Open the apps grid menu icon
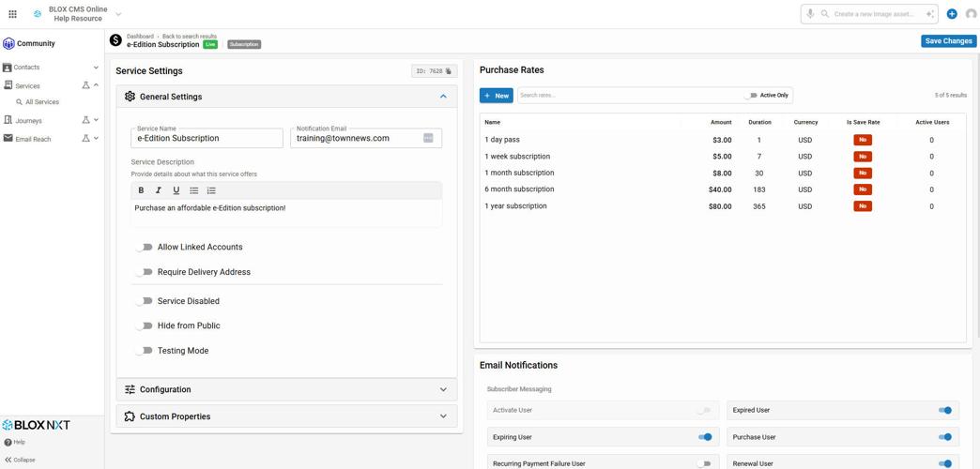Screen dimensions: 980x469 (x=12, y=14)
